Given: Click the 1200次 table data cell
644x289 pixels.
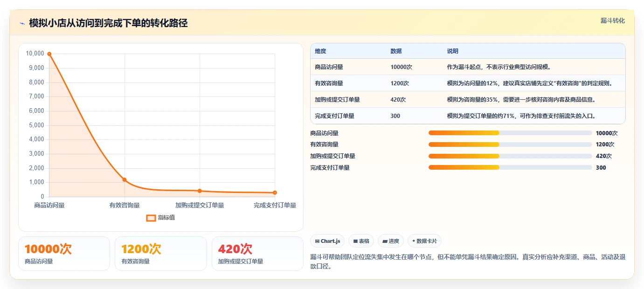Looking at the screenshot, I should point(400,83).
